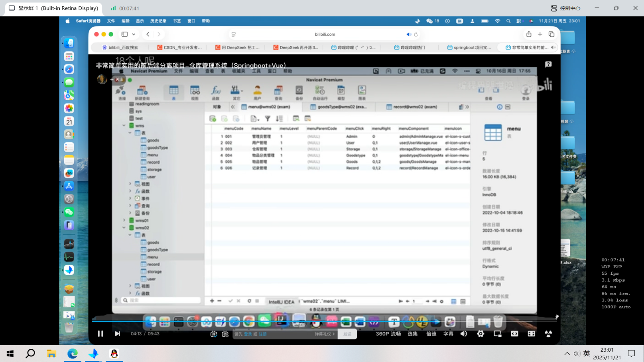Click the 发送 send button
Viewport: 644px width, 362px height.
[347, 334]
